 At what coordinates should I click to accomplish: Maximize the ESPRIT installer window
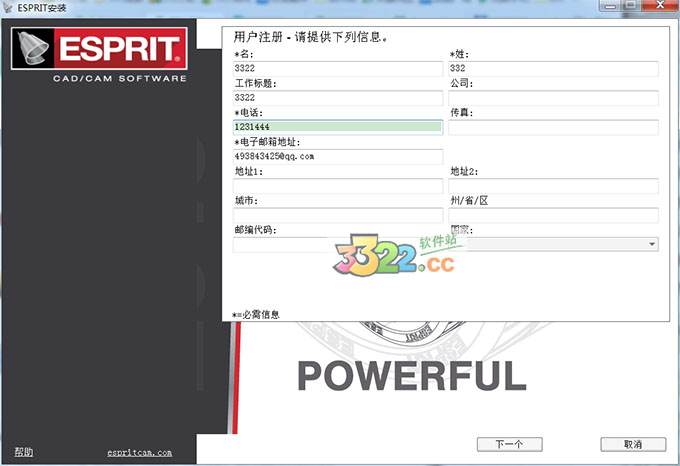pos(631,5)
